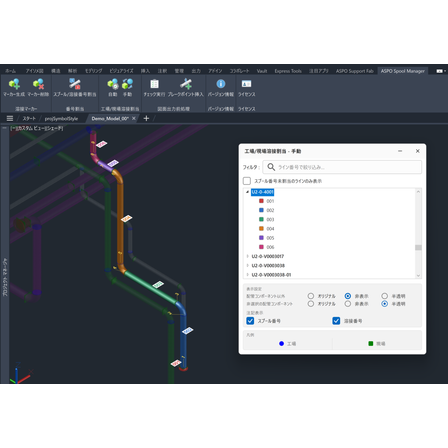Insert a breakpoint with ブレークポイント挿入

pyautogui.click(x=186, y=84)
